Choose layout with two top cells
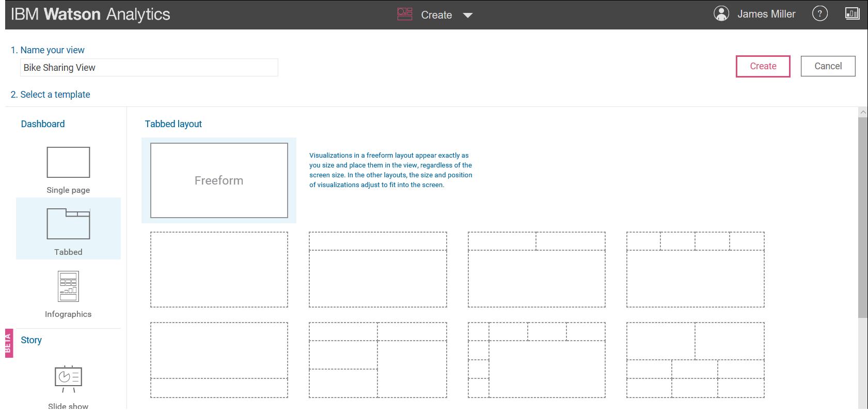The width and height of the screenshot is (868, 412). coord(536,269)
